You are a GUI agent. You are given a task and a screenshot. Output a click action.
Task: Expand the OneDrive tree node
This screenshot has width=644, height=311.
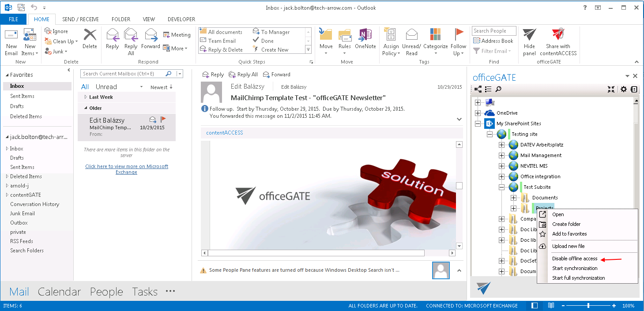click(478, 113)
